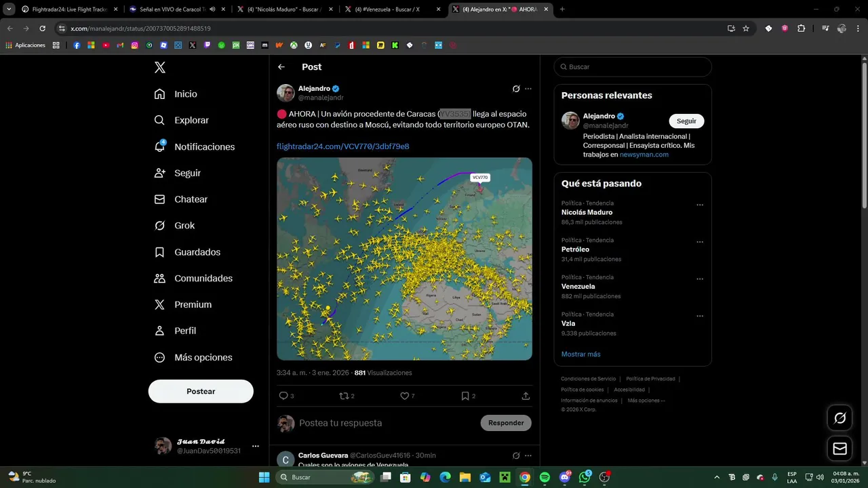This screenshot has height=488, width=868.
Task: Open the flight map image
Action: [404, 259]
